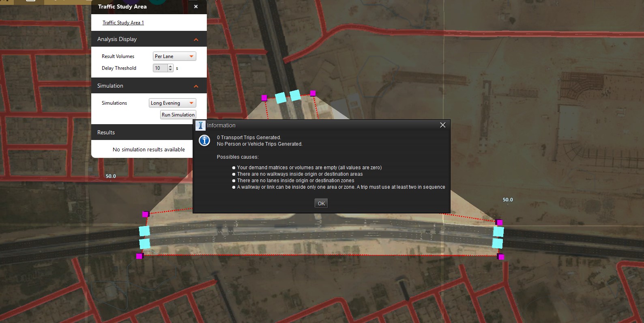Select the upper cyan square at east road end
644x323 pixels.
(x=498, y=232)
